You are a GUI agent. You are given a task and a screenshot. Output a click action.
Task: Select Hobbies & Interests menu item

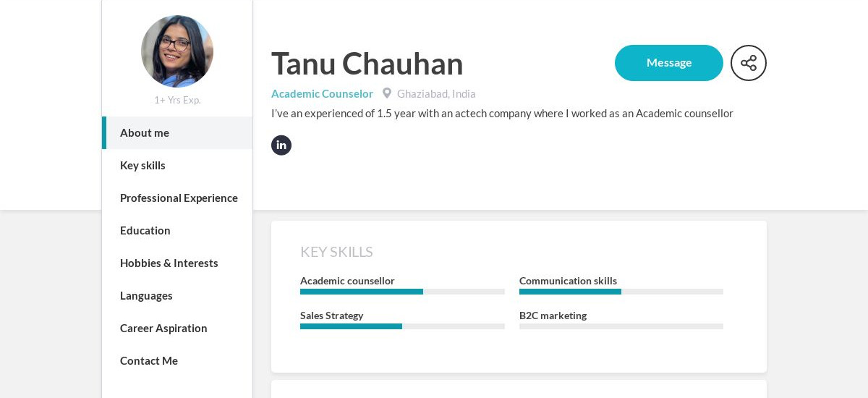click(169, 263)
